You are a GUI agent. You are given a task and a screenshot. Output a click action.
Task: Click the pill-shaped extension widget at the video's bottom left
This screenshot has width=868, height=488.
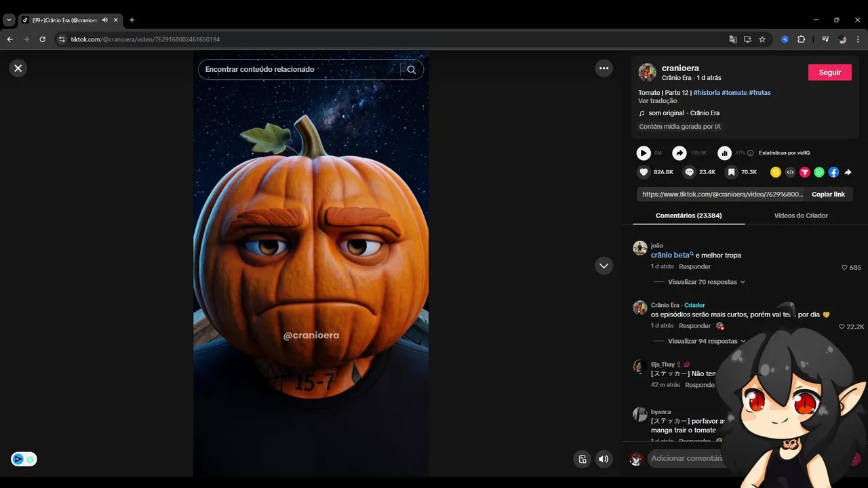24,459
